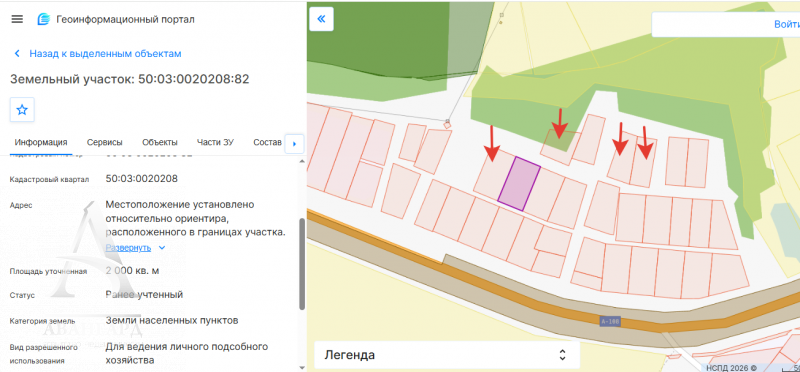Click Для ведения личного подсобного хозяйства text
Image resolution: width=800 pixels, height=372 pixels.
click(187, 354)
